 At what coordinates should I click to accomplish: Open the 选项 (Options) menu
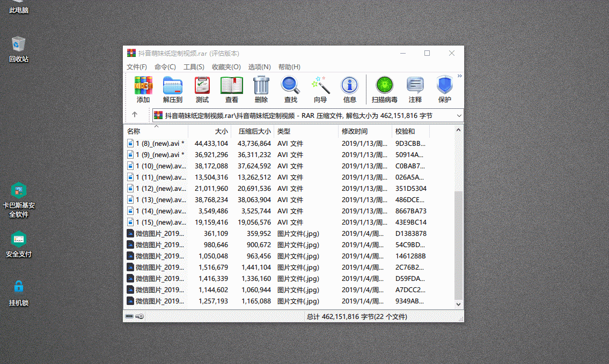pyautogui.click(x=259, y=67)
